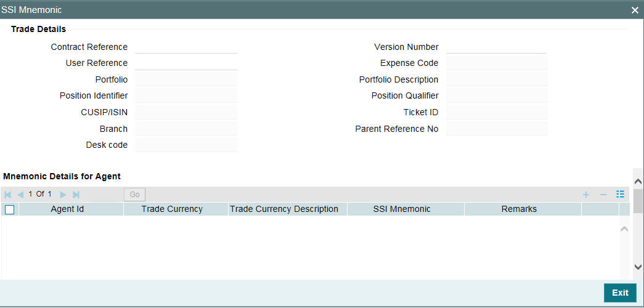Click the Portfolio field

click(x=186, y=79)
